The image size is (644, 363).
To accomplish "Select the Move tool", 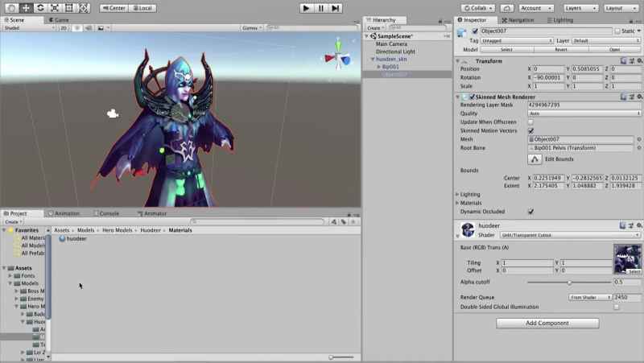I will coord(26,8).
